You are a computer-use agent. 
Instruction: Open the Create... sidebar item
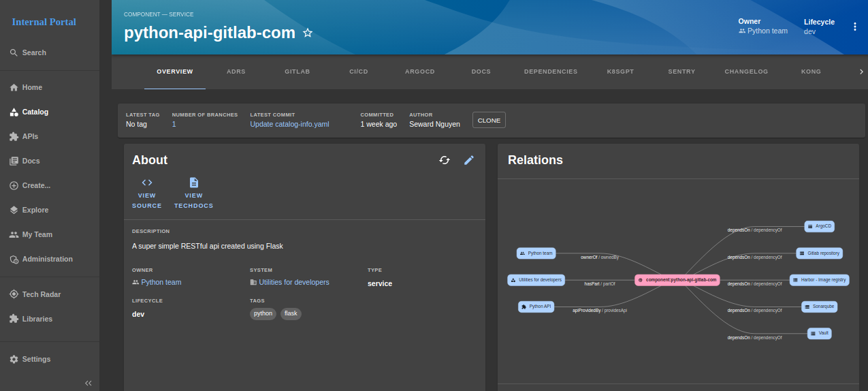coord(36,185)
